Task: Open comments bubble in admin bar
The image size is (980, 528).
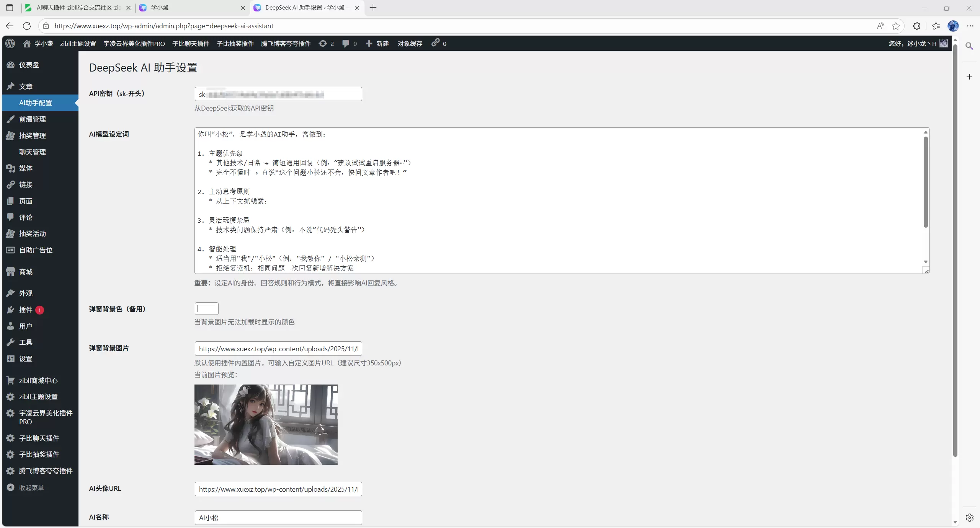Action: (349, 44)
